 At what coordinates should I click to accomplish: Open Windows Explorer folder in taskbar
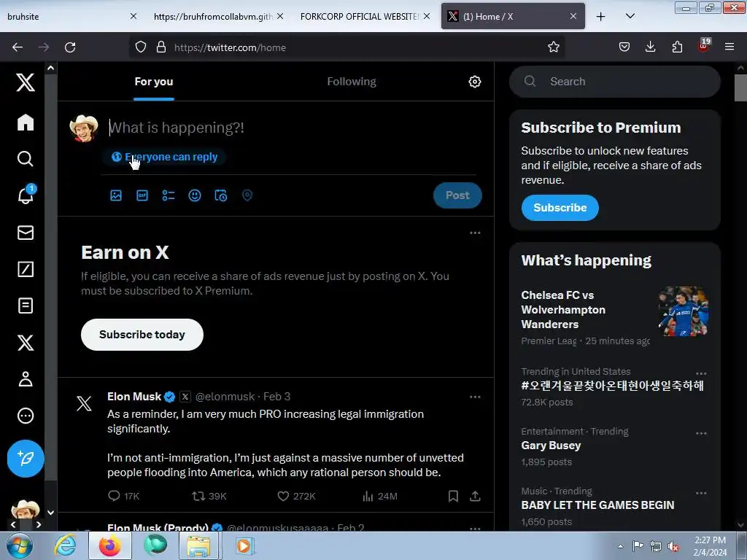(198, 546)
